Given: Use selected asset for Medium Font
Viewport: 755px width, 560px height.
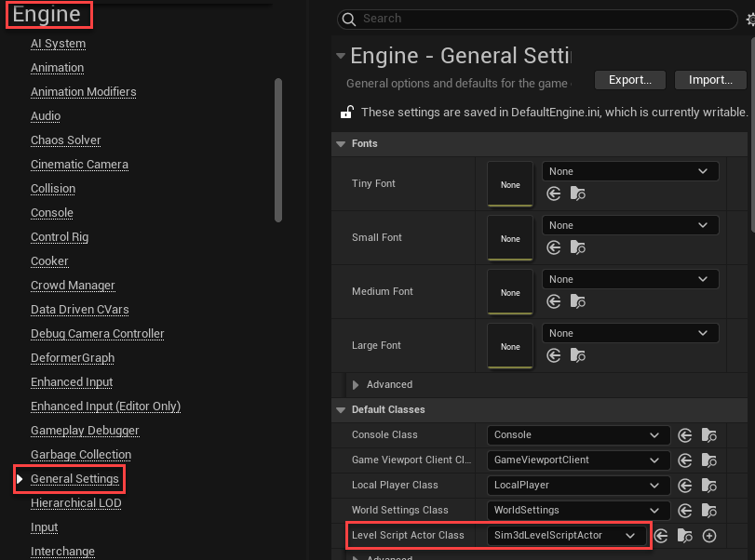Looking at the screenshot, I should (554, 301).
